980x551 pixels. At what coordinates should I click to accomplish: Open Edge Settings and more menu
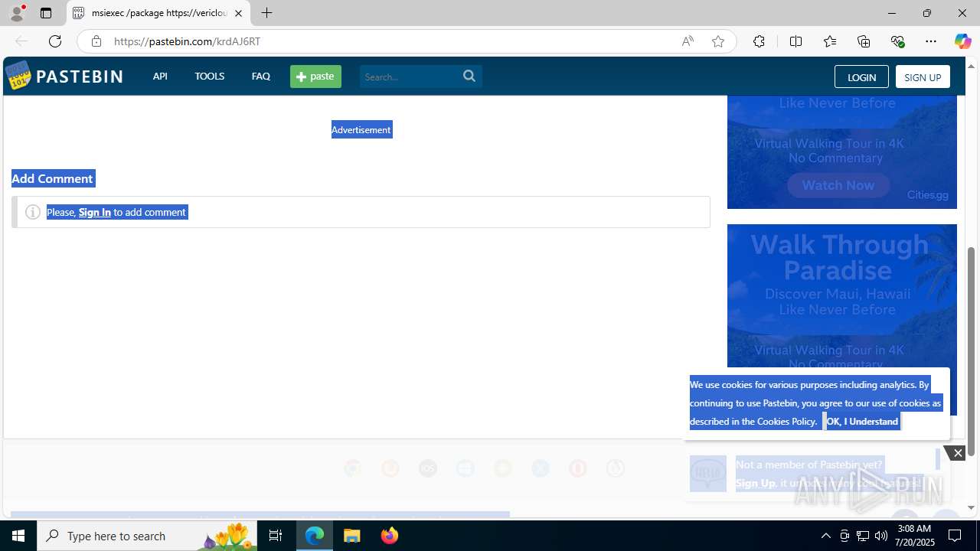[931, 41]
